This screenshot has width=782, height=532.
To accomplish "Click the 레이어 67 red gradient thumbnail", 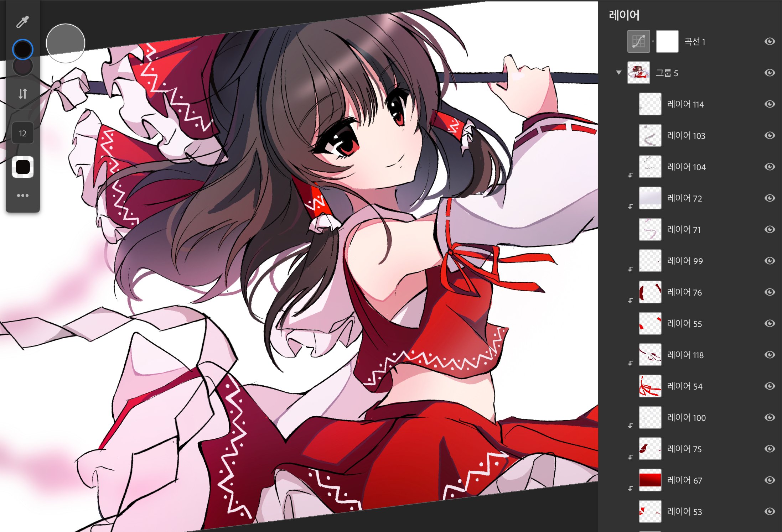I will [650, 480].
